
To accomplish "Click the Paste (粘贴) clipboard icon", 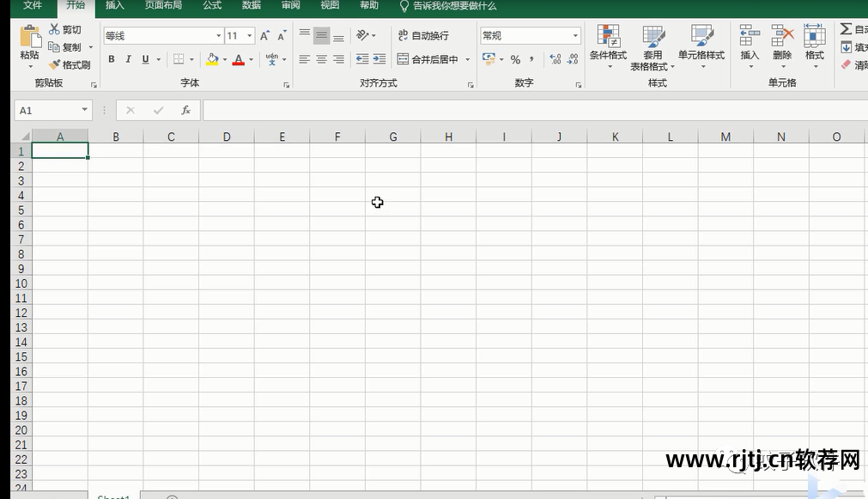I will pos(29,38).
